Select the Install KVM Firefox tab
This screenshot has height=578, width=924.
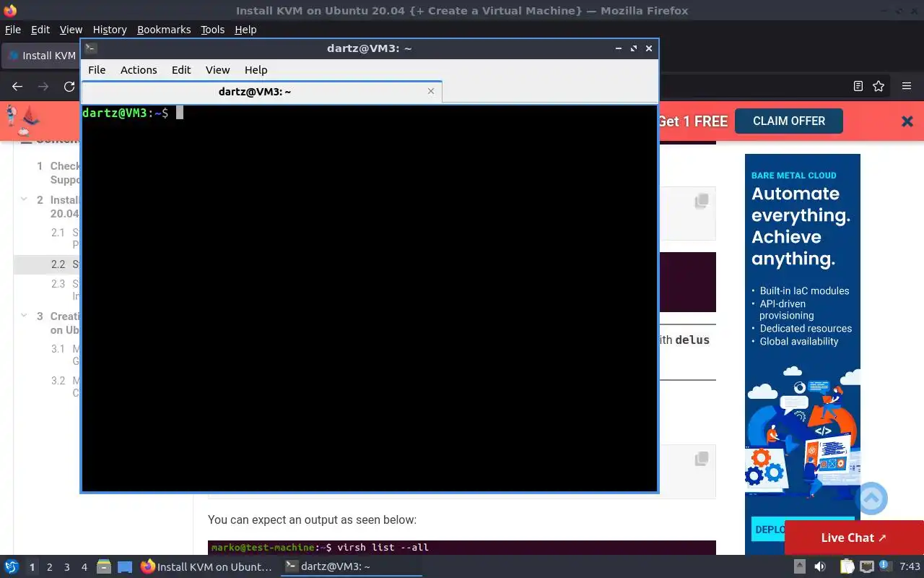(41, 56)
